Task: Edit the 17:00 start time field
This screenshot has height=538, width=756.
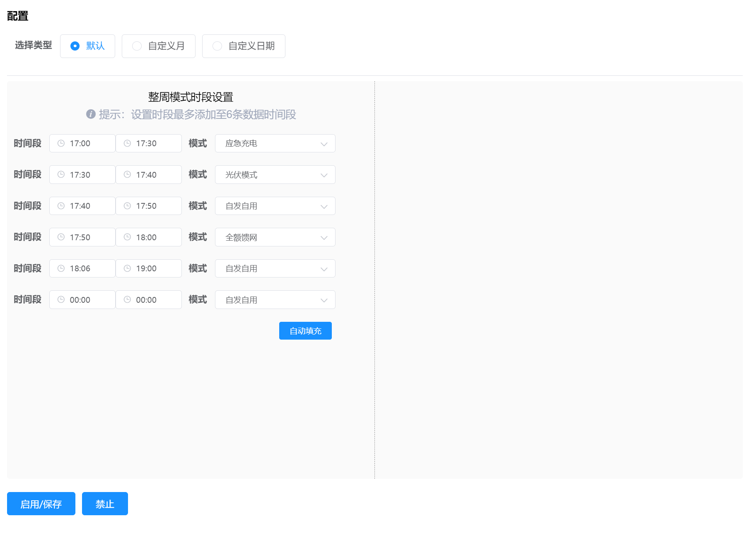Action: [x=82, y=143]
